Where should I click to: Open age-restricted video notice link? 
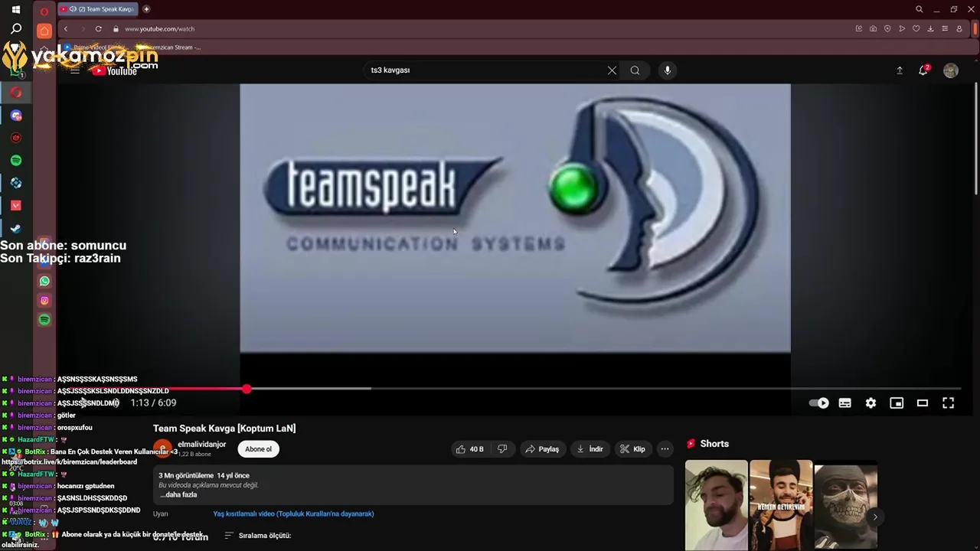pyautogui.click(x=293, y=514)
